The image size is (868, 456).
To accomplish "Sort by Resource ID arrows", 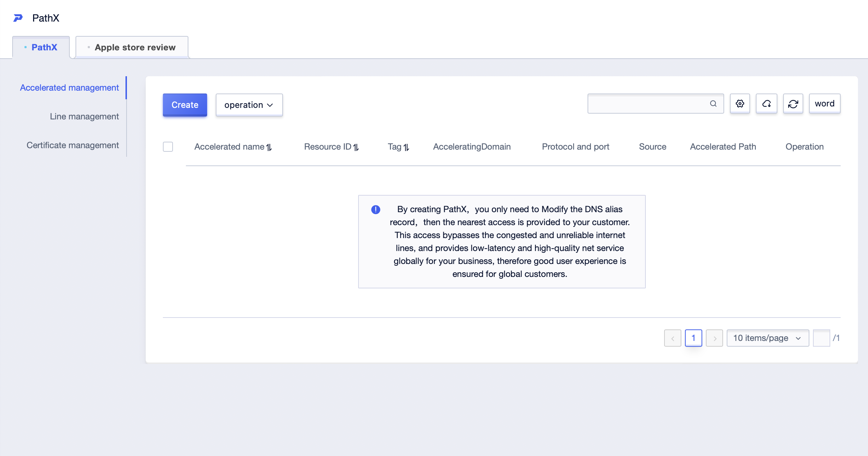I will (x=356, y=147).
